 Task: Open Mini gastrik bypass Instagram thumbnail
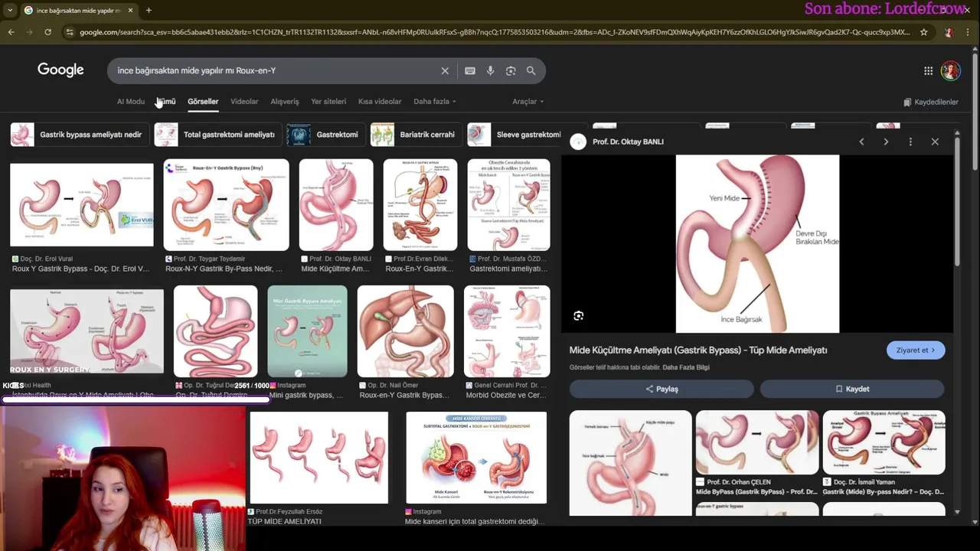(307, 331)
